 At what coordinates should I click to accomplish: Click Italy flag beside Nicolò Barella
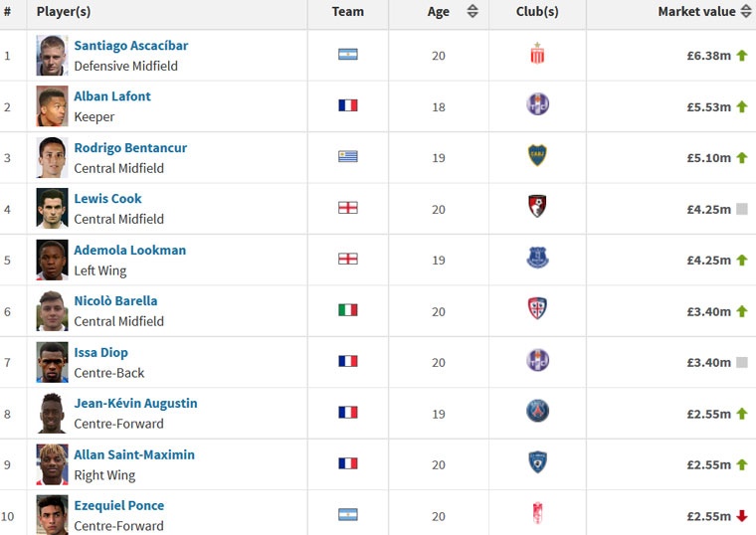pyautogui.click(x=347, y=310)
